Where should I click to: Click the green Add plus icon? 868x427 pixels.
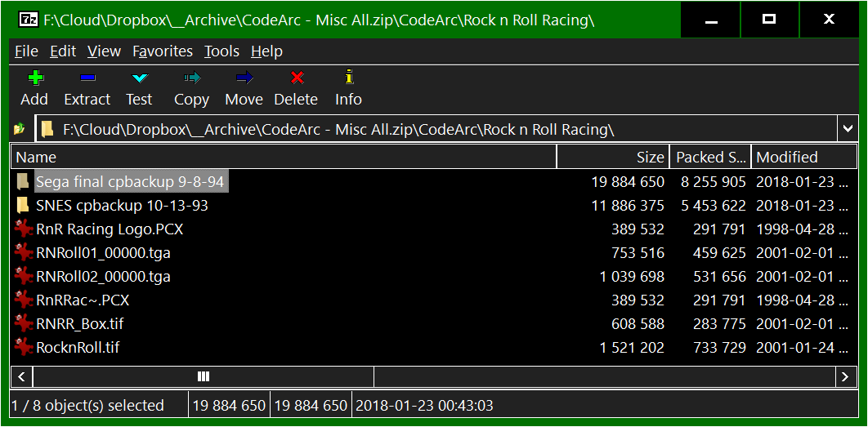click(35, 78)
